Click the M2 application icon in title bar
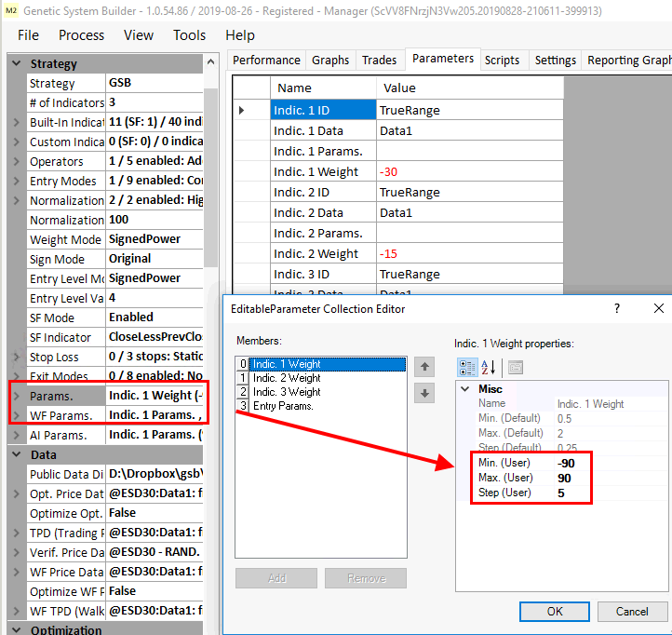Viewport: 672px width, 635px height. pyautogui.click(x=11, y=10)
